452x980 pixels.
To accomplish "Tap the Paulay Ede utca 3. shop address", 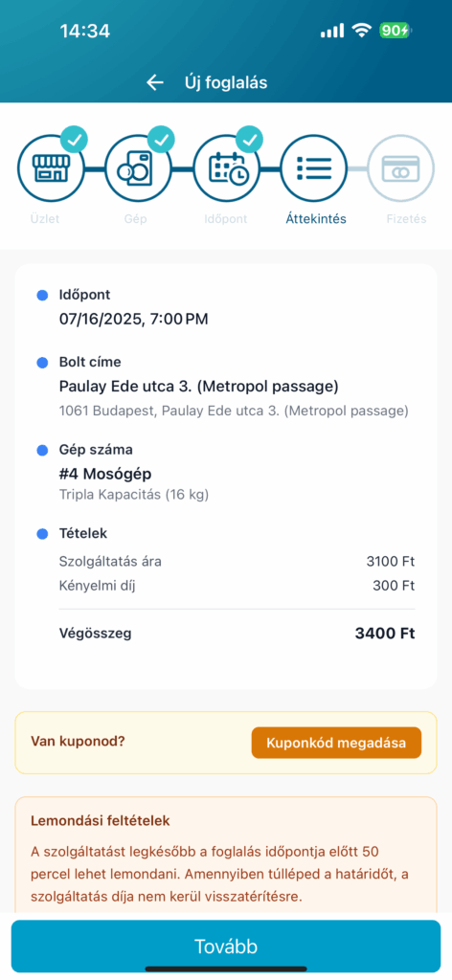I will (199, 387).
